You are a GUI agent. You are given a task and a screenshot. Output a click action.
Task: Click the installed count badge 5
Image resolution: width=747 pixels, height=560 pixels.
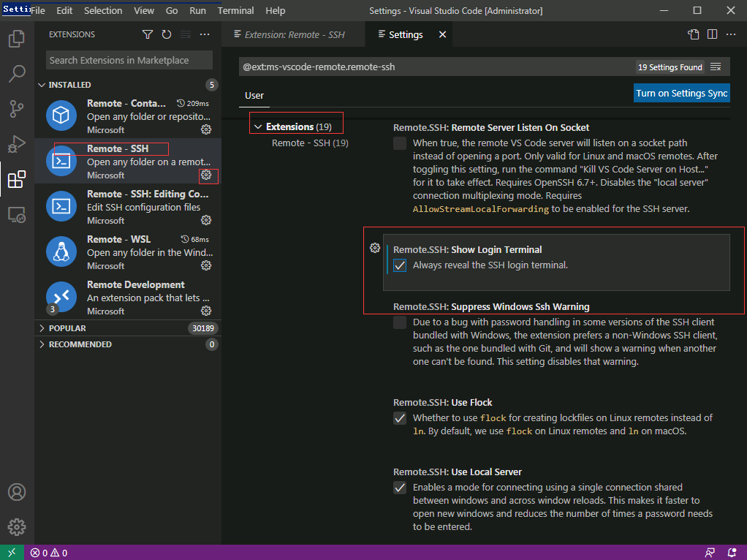(x=211, y=85)
